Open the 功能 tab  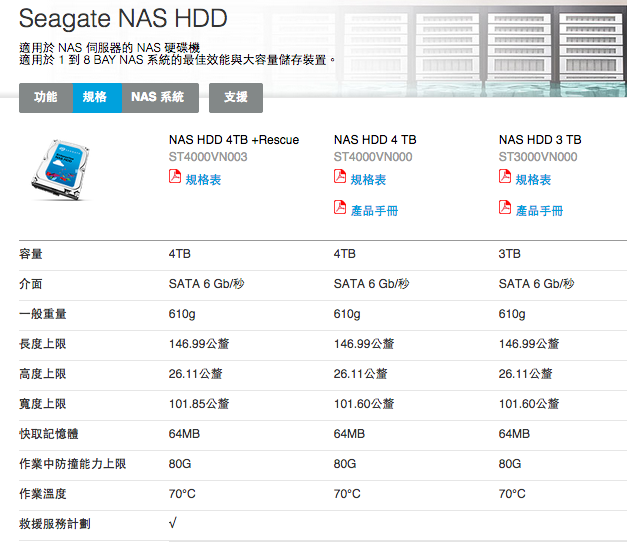pyautogui.click(x=46, y=98)
